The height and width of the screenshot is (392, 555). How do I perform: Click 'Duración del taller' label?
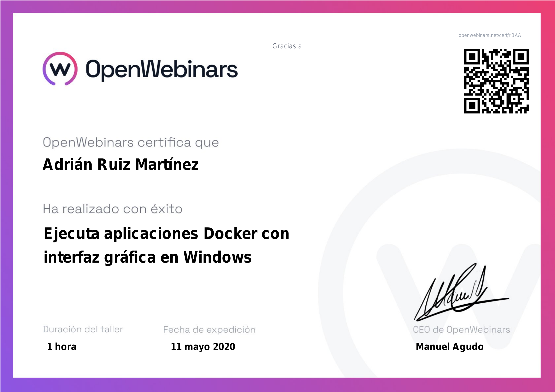pyautogui.click(x=83, y=329)
